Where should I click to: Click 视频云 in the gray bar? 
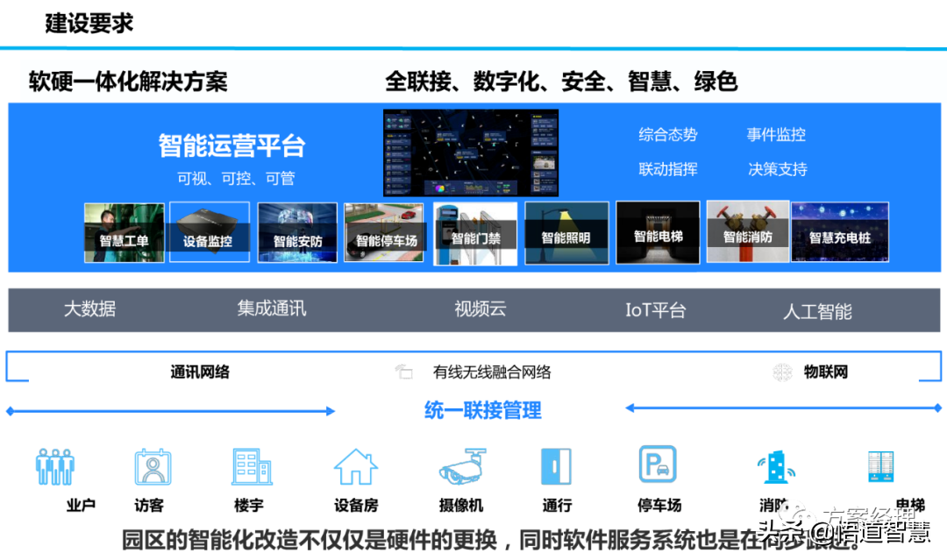[481, 309]
